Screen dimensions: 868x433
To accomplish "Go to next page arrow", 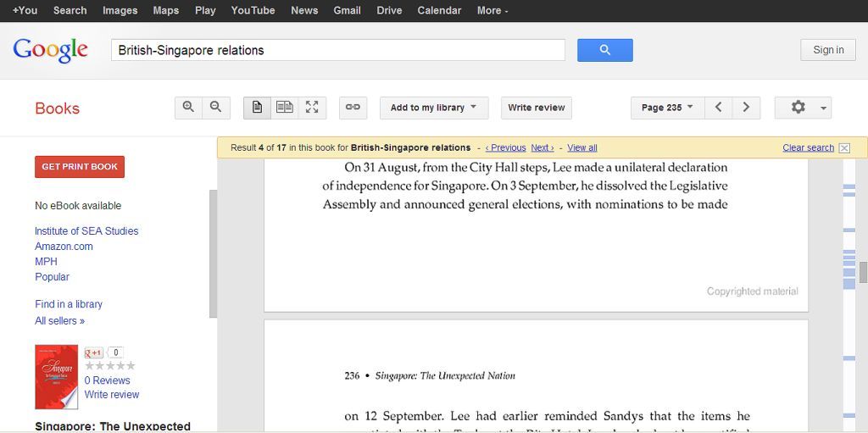I will pyautogui.click(x=746, y=108).
